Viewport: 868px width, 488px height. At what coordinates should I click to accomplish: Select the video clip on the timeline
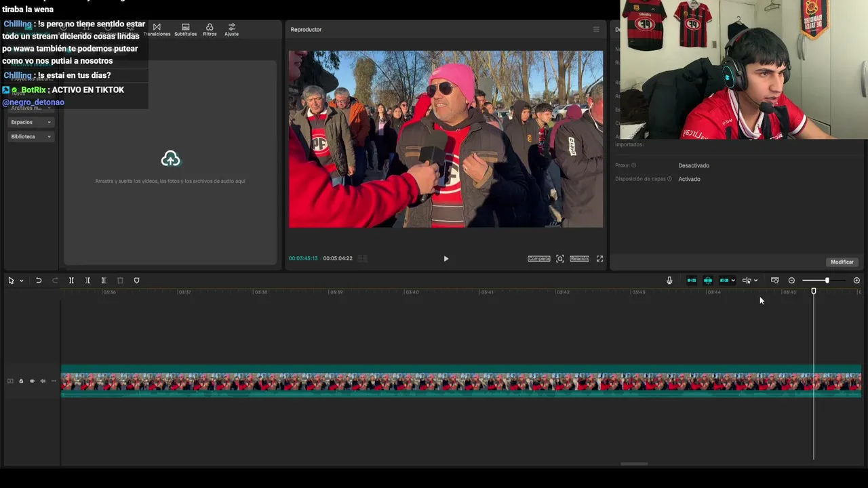point(461,382)
